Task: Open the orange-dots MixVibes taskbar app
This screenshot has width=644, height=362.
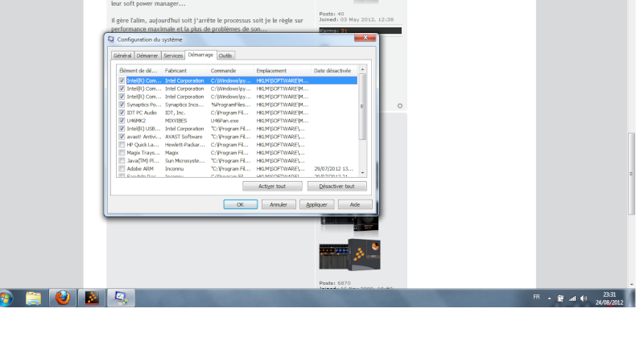Action: (92, 298)
